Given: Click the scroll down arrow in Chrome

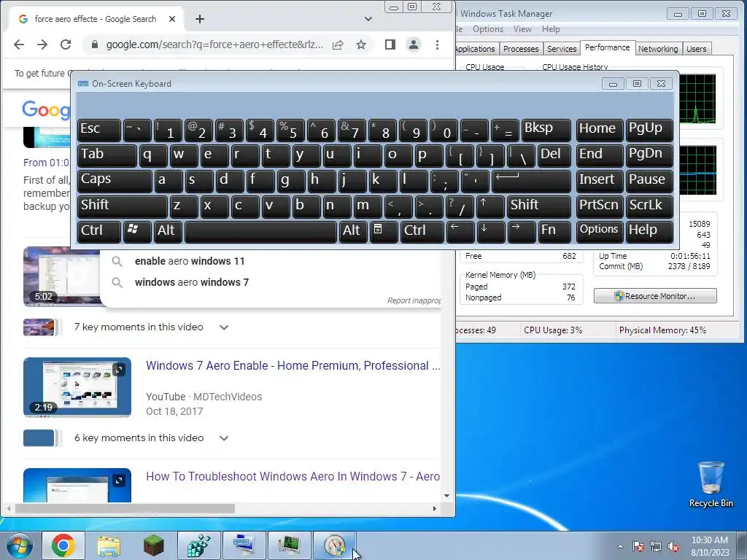Looking at the screenshot, I should [446, 496].
